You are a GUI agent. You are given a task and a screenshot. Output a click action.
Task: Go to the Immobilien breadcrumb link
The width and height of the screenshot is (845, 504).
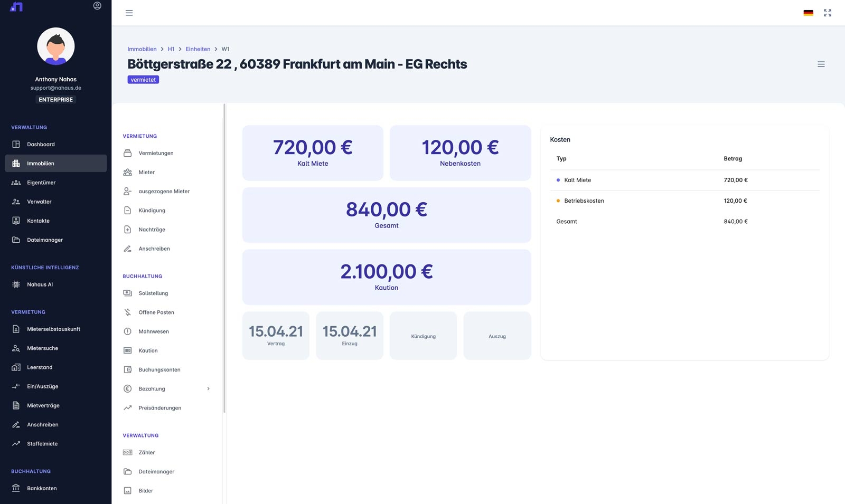pyautogui.click(x=142, y=49)
